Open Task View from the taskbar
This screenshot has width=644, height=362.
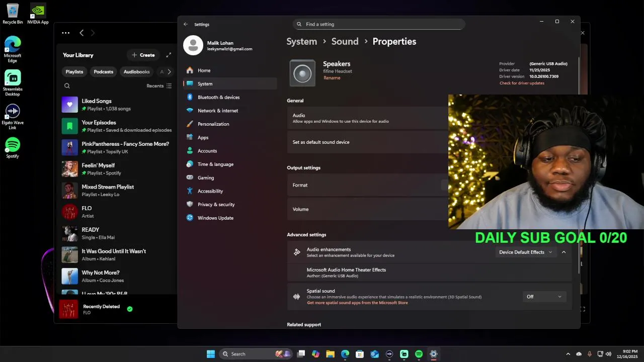[301, 354]
